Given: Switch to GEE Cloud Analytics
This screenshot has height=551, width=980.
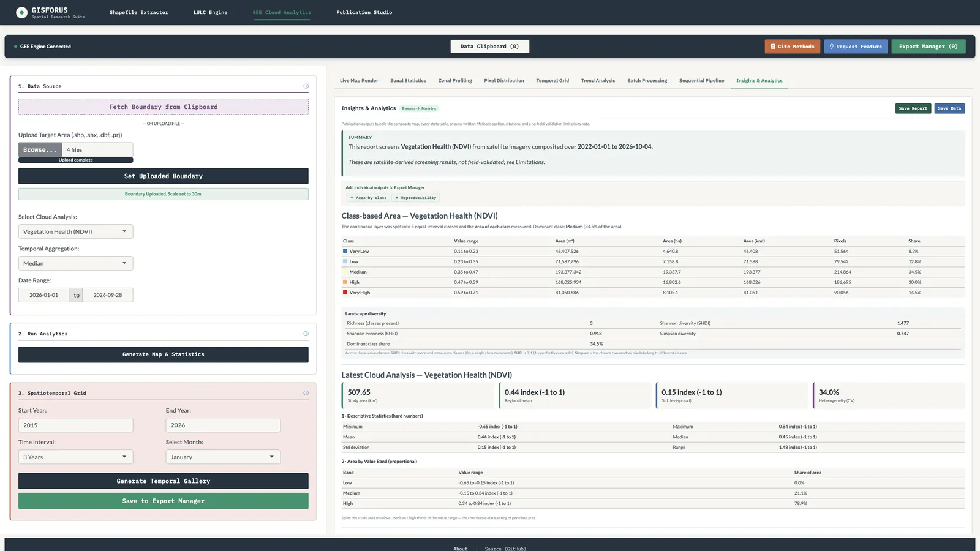Looking at the screenshot, I should click(282, 12).
